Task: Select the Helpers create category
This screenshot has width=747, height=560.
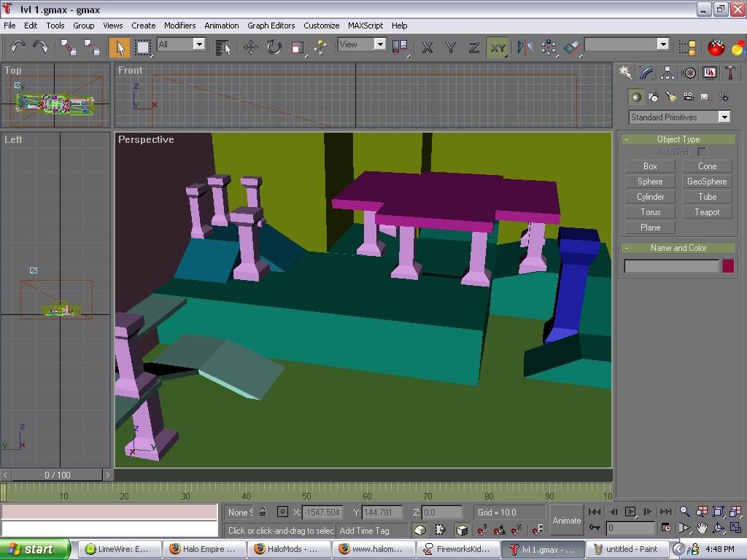Action: [705, 97]
